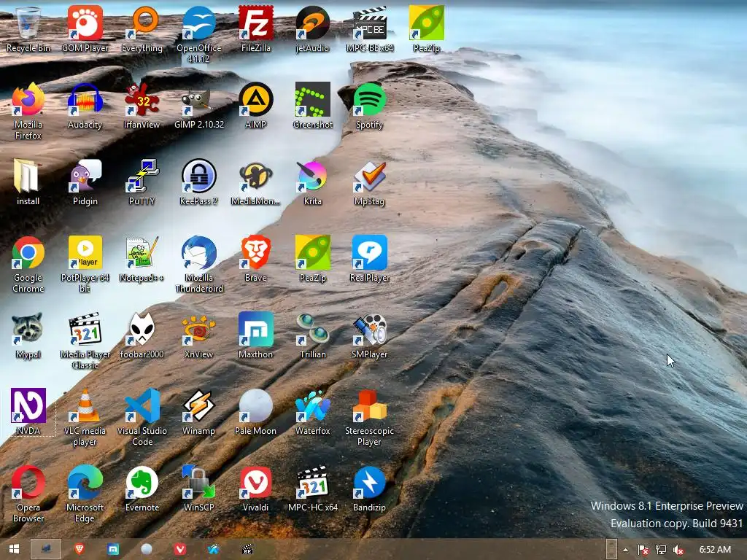The width and height of the screenshot is (747, 560).
Task: Select the Notepad++ desktop shortcut
Action: pyautogui.click(x=142, y=259)
